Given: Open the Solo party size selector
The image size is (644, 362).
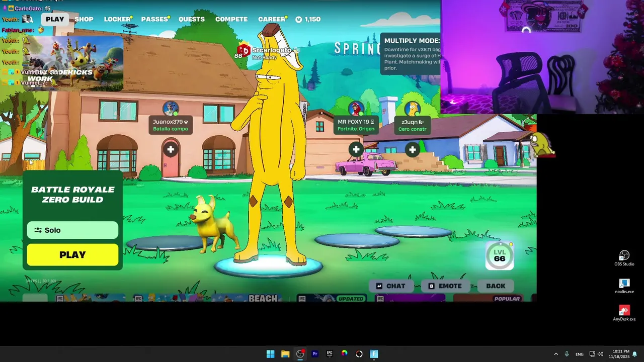Looking at the screenshot, I should pos(72,230).
